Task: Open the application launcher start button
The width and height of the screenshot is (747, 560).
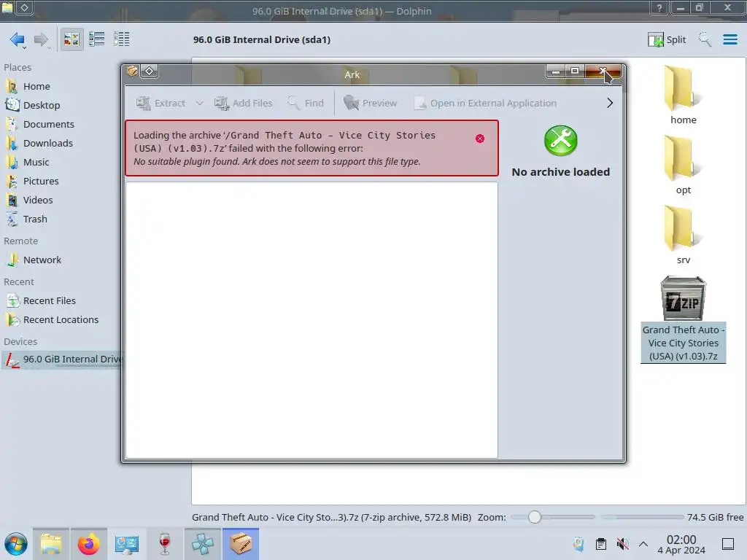Action: (16, 544)
